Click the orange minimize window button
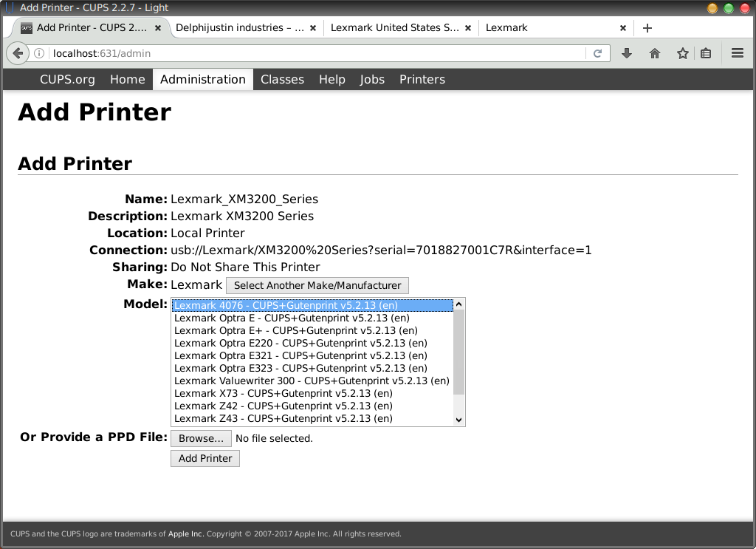Screen dimensions: 756x549 (x=712, y=8)
